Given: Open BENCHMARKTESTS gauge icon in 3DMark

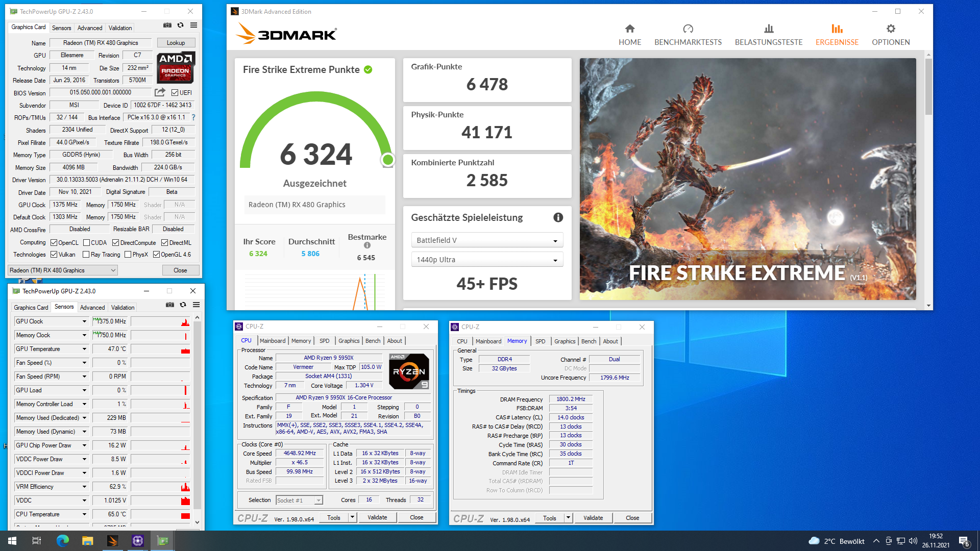Looking at the screenshot, I should (688, 29).
